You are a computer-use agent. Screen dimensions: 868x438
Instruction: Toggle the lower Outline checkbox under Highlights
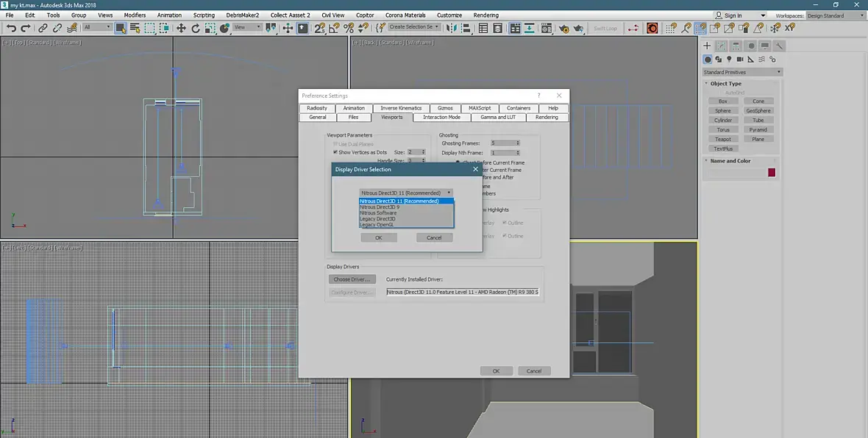coord(505,236)
